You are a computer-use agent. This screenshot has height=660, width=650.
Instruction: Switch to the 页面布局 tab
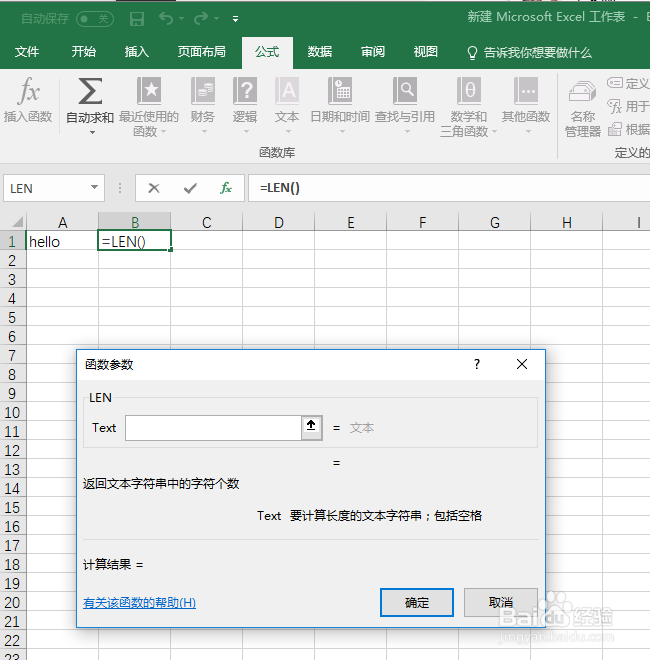pos(202,52)
